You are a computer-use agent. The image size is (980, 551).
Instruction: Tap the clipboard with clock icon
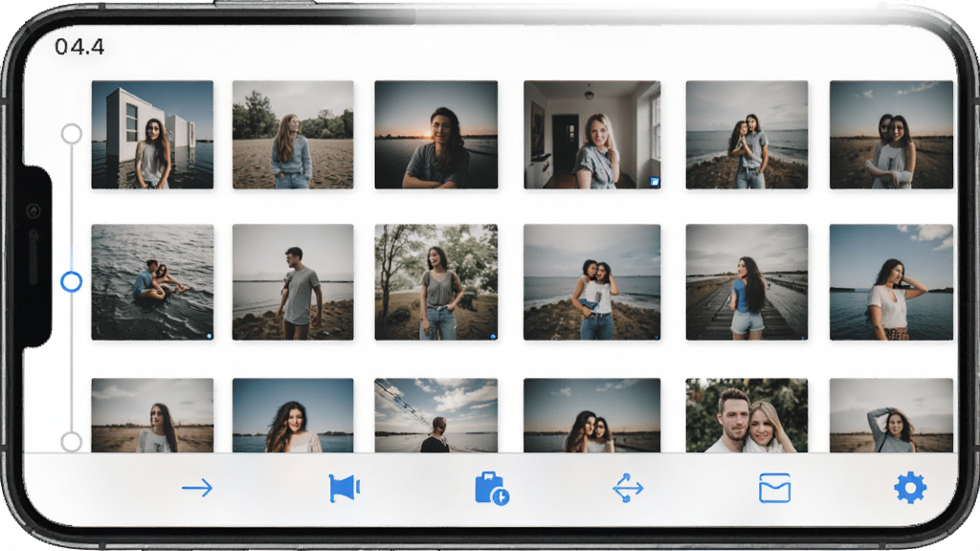click(x=491, y=489)
